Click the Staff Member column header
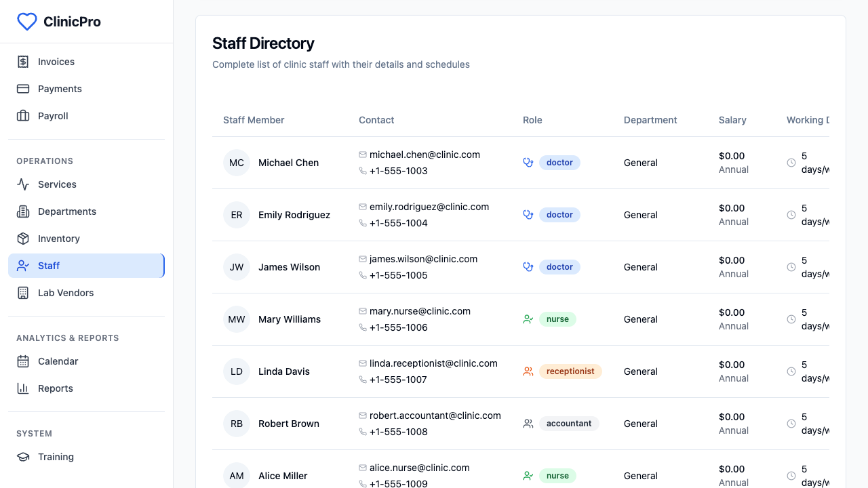The width and height of the screenshot is (868, 488). (x=254, y=120)
